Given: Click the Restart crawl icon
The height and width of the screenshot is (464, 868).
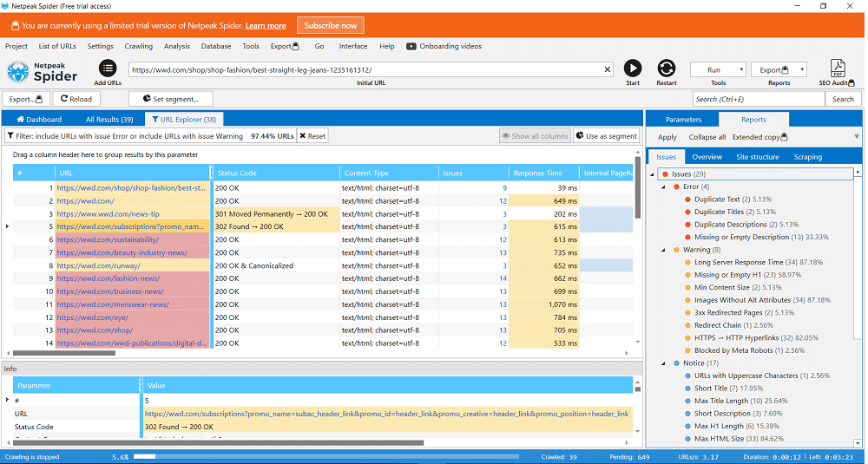Looking at the screenshot, I should point(666,68).
